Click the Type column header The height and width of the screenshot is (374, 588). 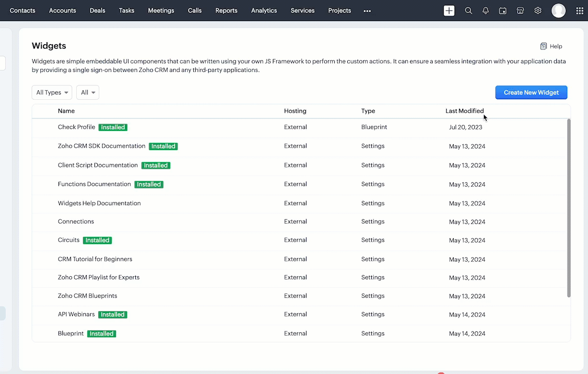pyautogui.click(x=368, y=111)
